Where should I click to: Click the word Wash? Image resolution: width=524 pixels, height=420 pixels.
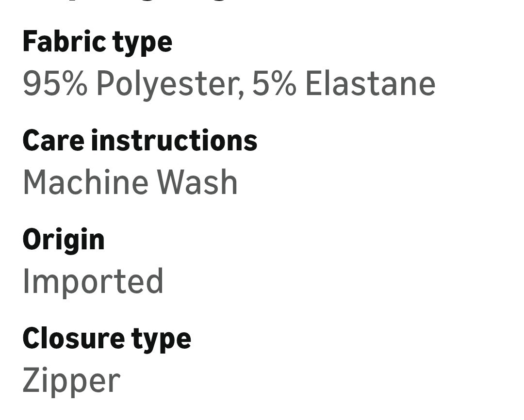197,182
